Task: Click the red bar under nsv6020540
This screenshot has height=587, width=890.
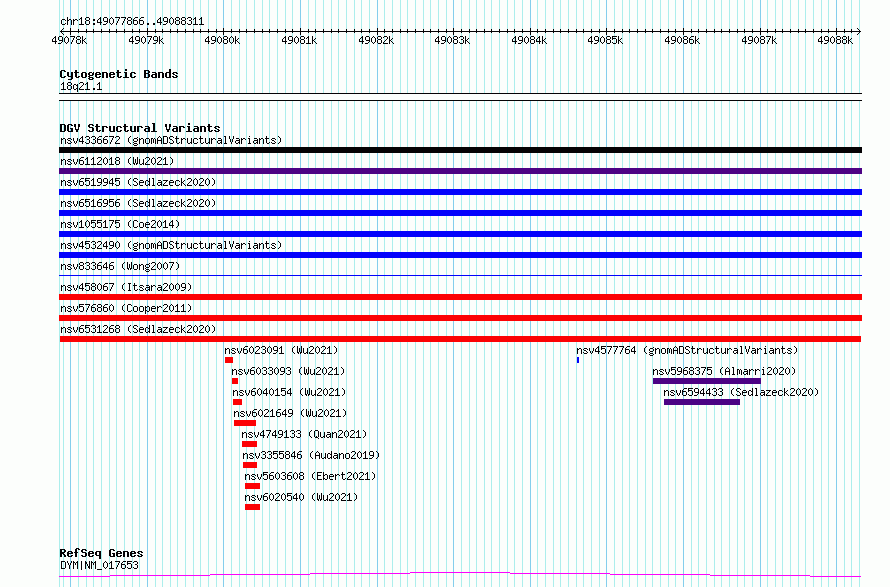Action: click(x=253, y=508)
